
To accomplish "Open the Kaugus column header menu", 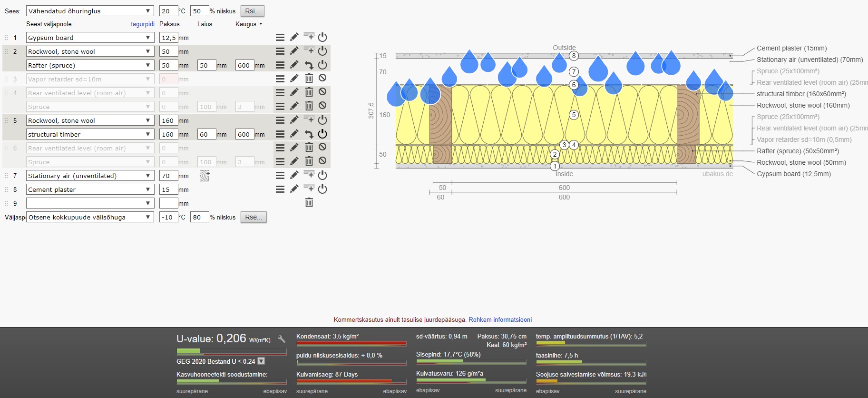I will 249,24.
